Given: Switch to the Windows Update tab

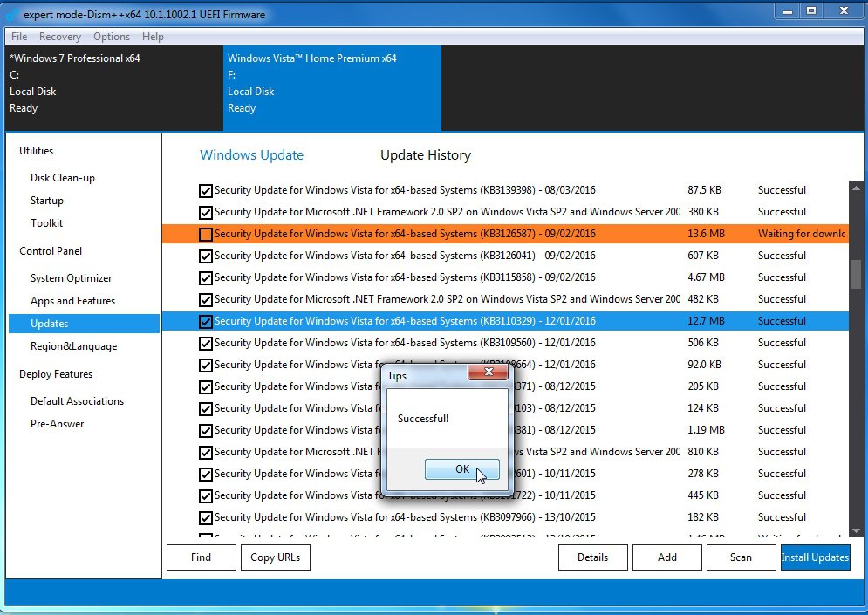Looking at the screenshot, I should coord(251,155).
